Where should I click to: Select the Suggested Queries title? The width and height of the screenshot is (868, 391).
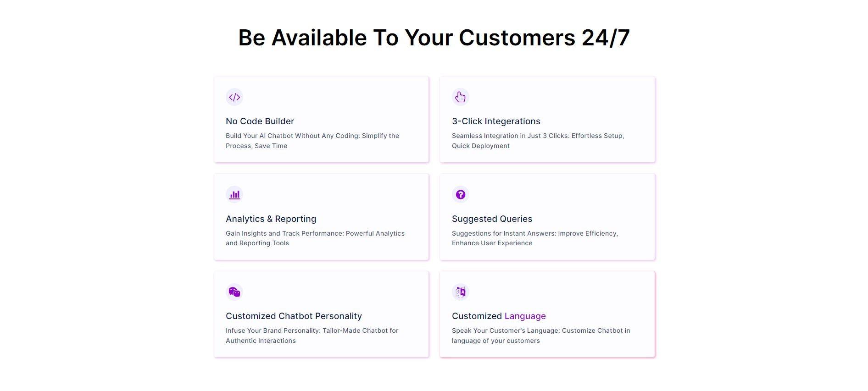pos(492,219)
